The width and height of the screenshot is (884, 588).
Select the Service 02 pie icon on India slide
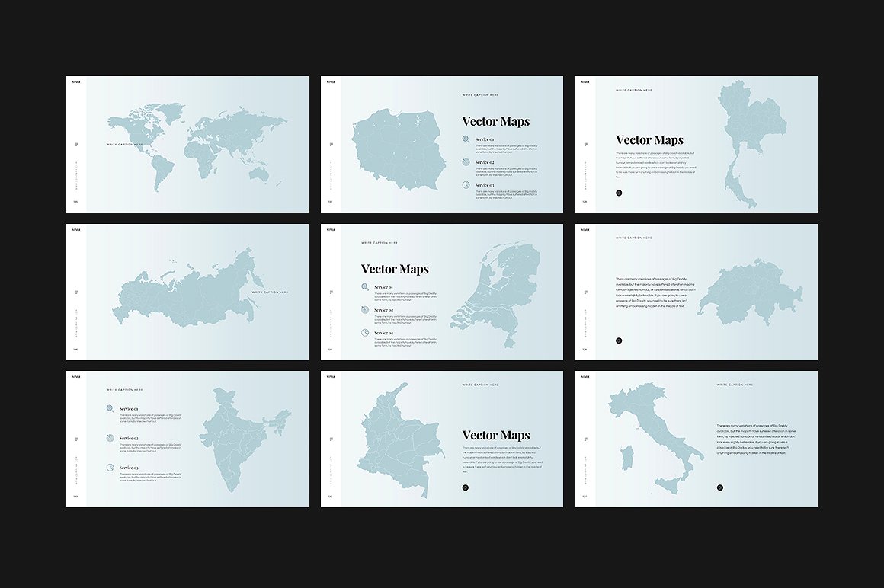point(110,438)
